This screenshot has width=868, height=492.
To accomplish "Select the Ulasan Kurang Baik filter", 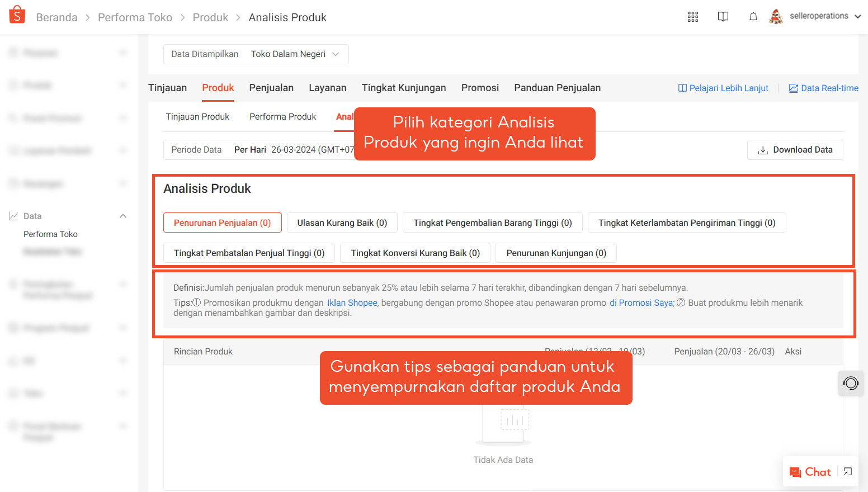I will (342, 223).
